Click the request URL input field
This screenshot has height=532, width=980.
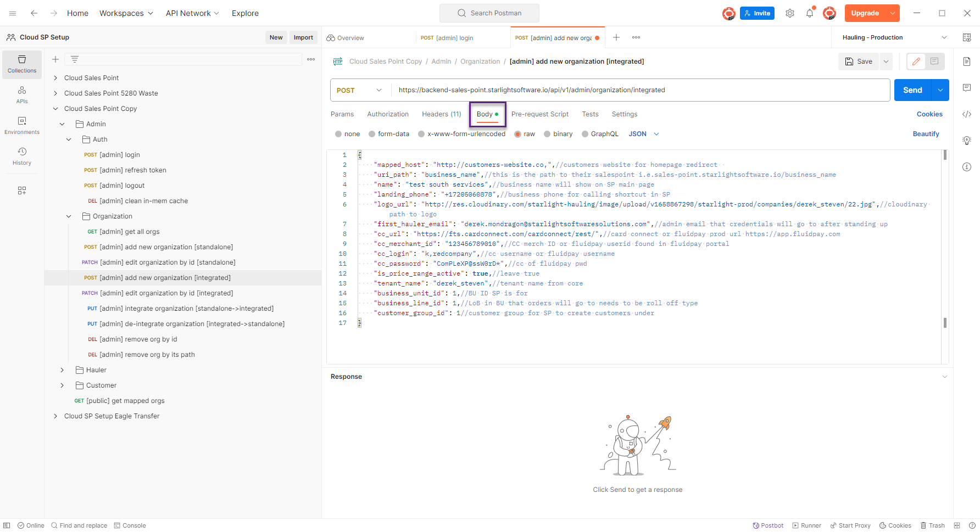[640, 90]
